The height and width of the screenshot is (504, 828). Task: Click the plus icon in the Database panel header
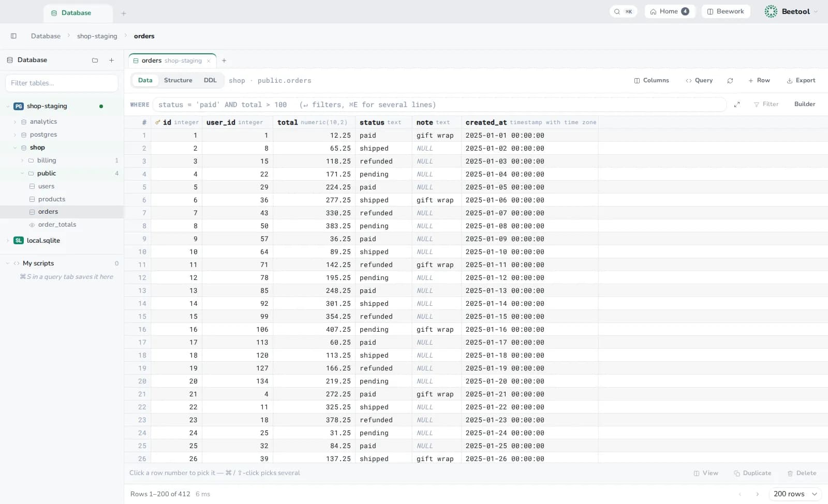click(111, 60)
